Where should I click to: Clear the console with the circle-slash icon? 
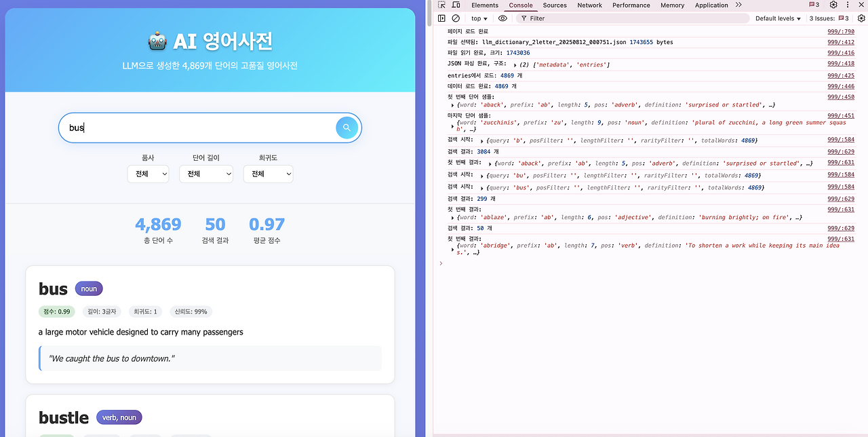(x=455, y=18)
